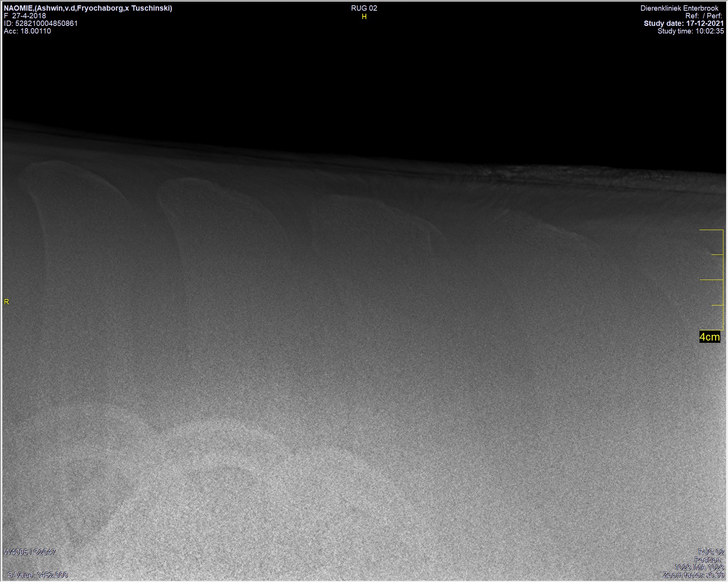Image resolution: width=728 pixels, height=582 pixels.
Task: Click the Acc: 18.00110 text
Action: (x=27, y=31)
